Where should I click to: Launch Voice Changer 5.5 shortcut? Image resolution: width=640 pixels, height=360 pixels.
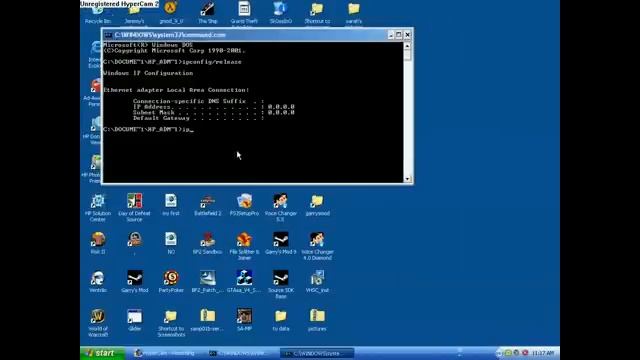pos(280,207)
